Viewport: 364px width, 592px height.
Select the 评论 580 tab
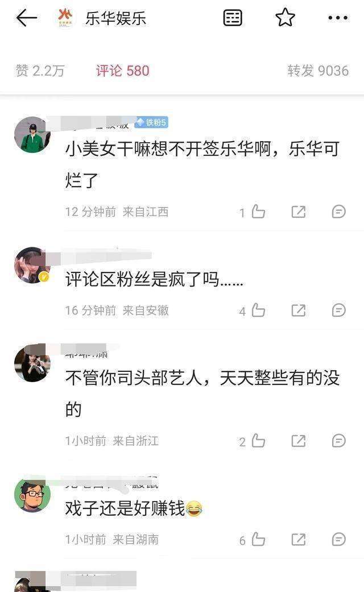pos(122,71)
